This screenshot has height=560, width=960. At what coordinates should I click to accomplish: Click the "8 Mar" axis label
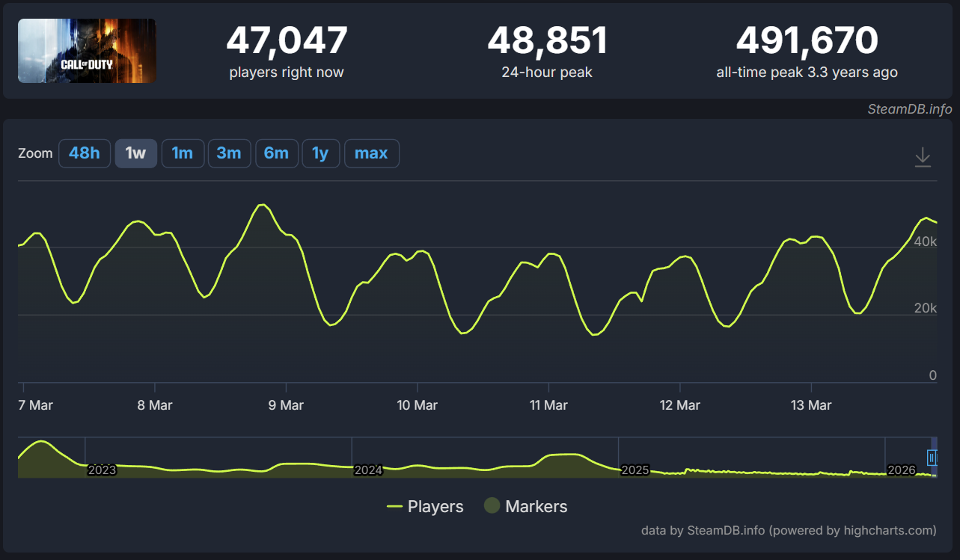[x=155, y=405]
